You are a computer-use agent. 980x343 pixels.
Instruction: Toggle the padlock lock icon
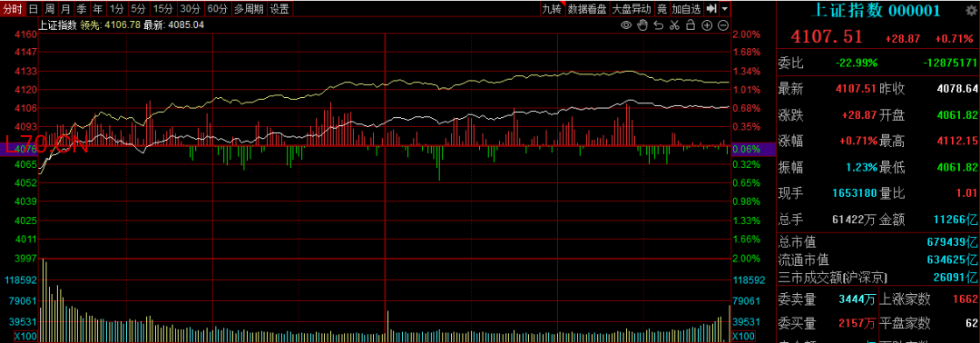click(x=691, y=25)
